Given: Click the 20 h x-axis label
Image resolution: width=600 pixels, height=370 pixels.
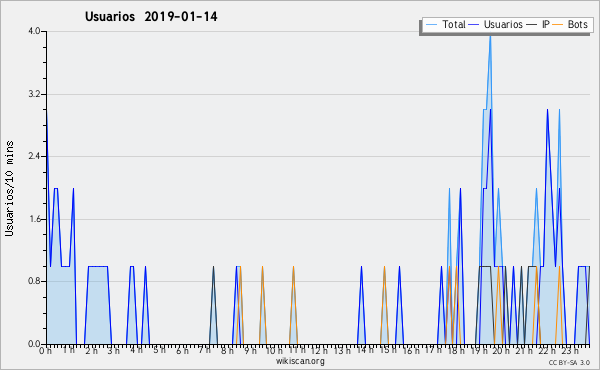Looking at the screenshot, I should tap(501, 351).
